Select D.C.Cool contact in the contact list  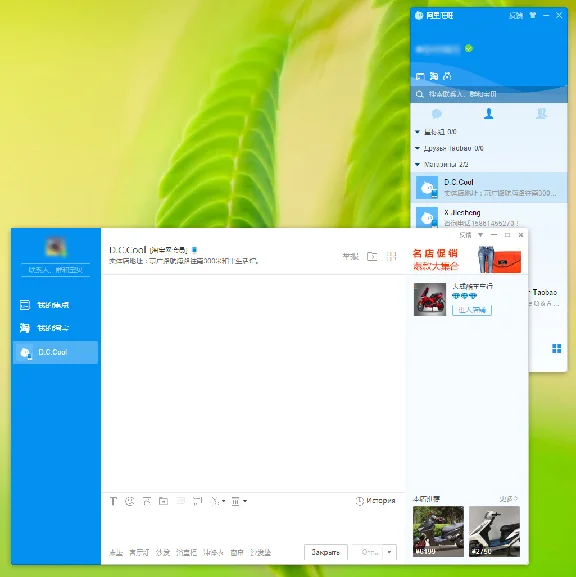click(489, 187)
